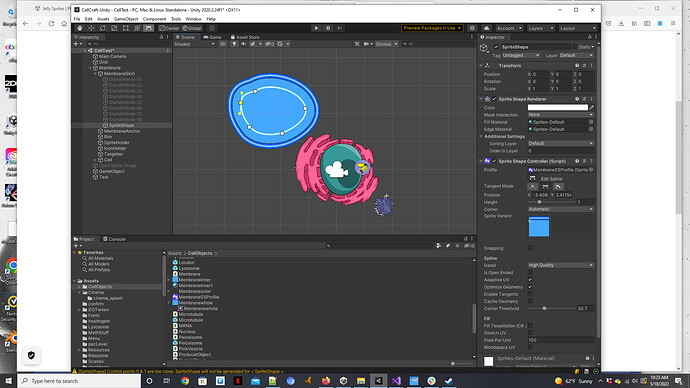Select the CellObjects folder in Assets

100,287
